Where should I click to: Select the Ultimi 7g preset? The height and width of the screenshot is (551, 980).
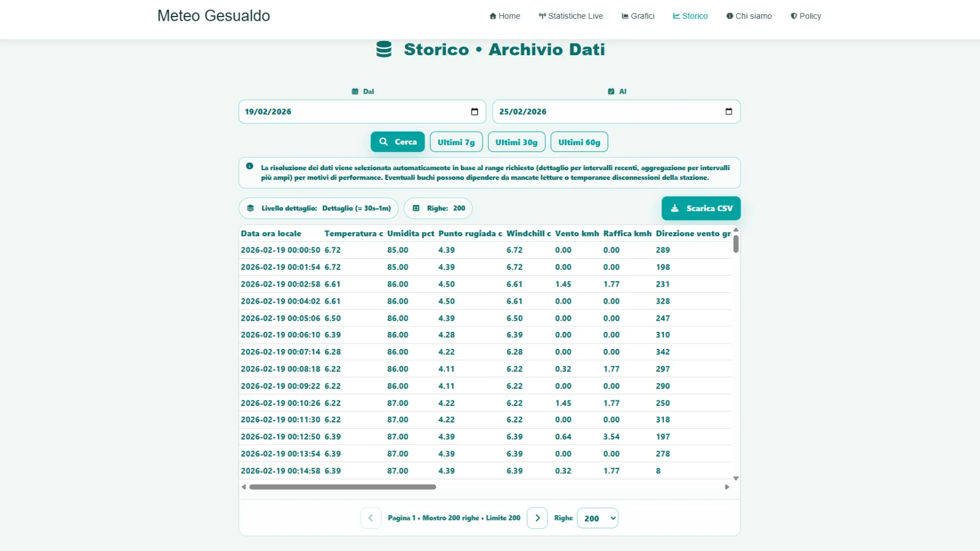click(456, 142)
